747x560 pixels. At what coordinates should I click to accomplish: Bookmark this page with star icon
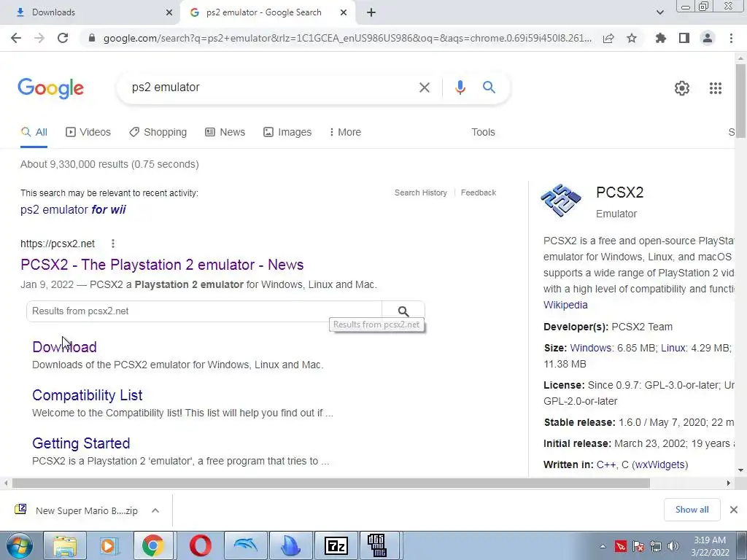632,38
